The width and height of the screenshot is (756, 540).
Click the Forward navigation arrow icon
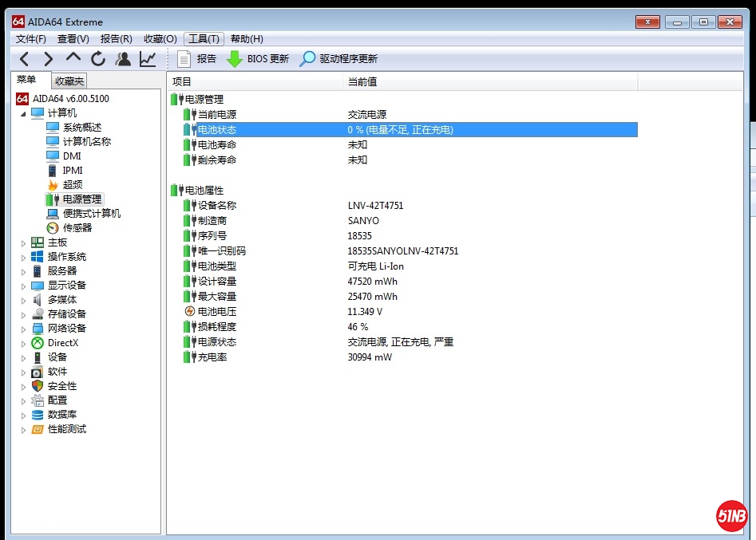[x=49, y=58]
